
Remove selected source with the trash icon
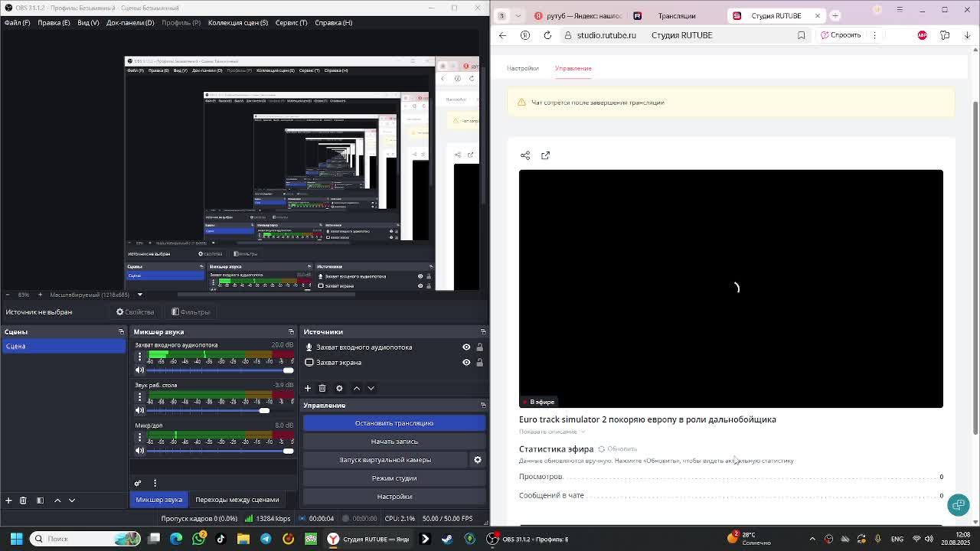(x=322, y=388)
